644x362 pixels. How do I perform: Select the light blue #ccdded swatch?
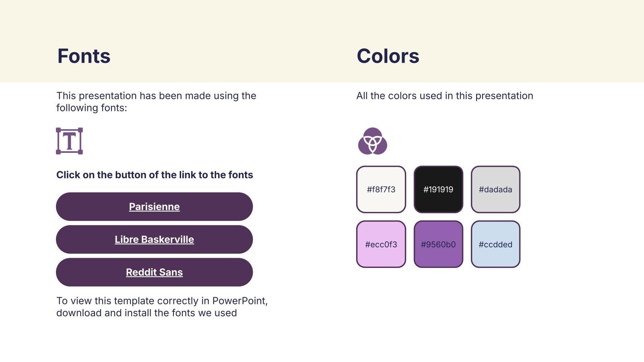coord(495,244)
